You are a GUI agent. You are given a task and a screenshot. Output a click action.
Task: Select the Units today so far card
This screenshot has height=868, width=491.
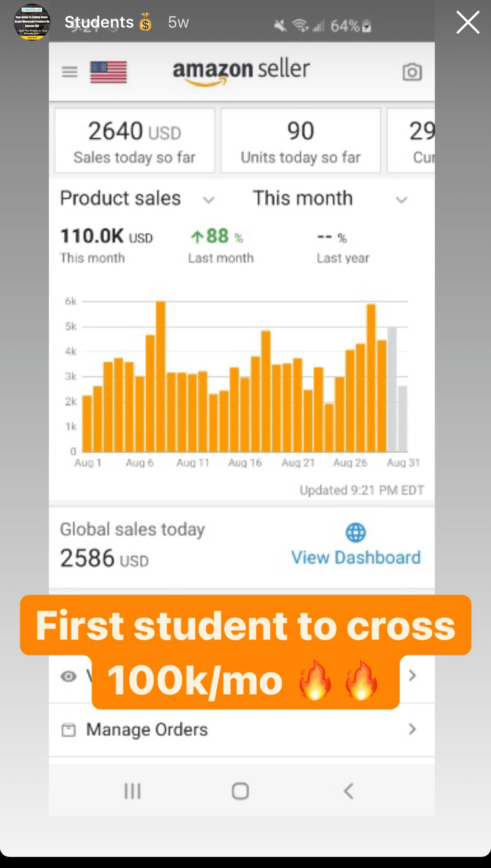click(301, 140)
